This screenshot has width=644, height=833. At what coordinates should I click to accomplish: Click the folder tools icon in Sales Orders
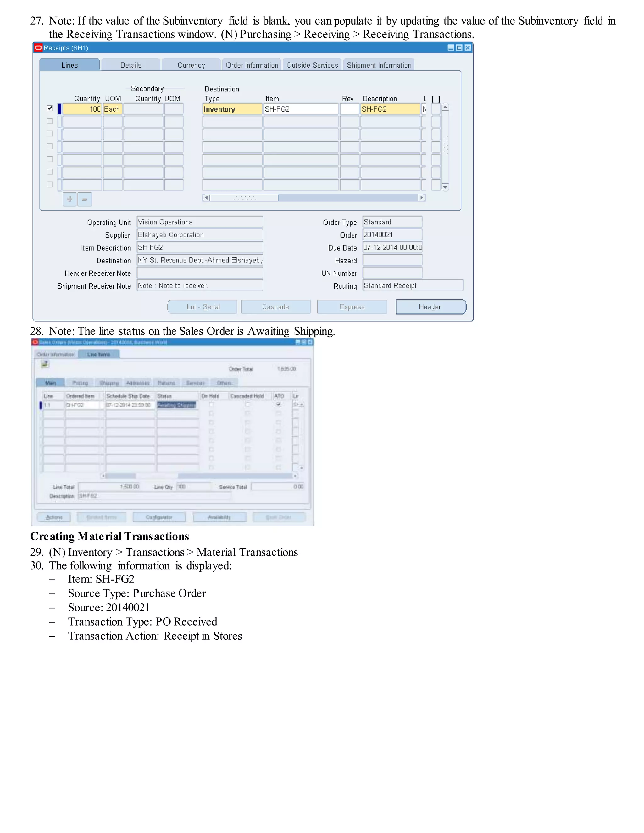[45, 364]
